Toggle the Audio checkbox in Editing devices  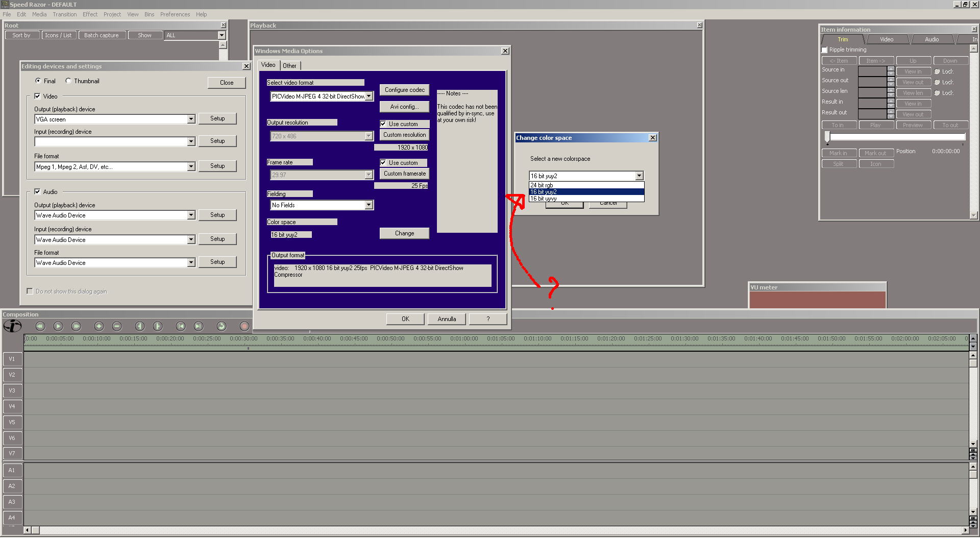(x=37, y=191)
